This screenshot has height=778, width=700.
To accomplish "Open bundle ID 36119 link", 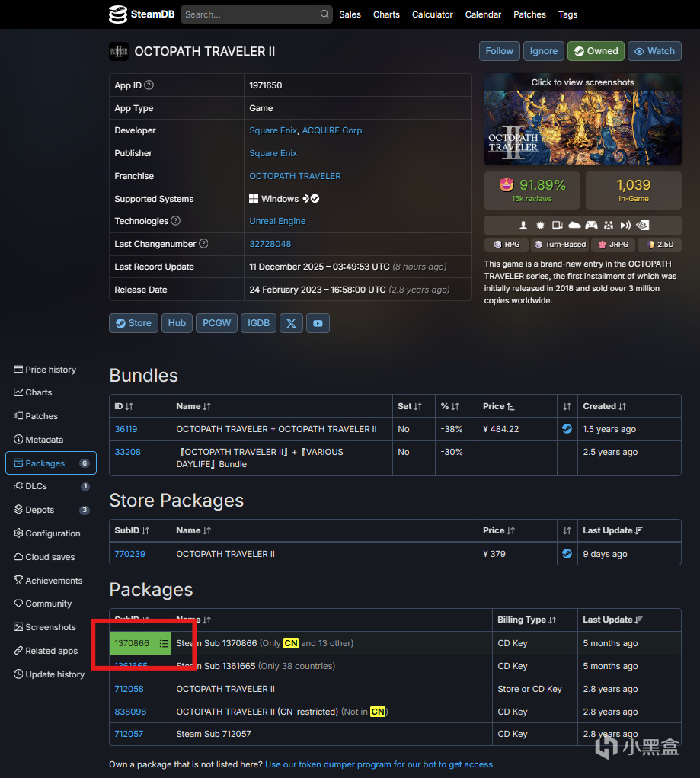I will [126, 429].
